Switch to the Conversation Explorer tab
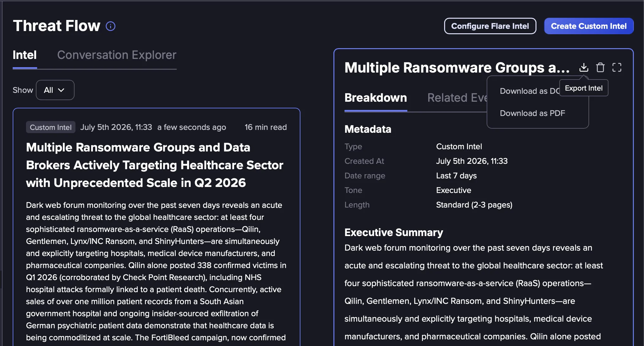This screenshot has height=346, width=644. pyautogui.click(x=117, y=55)
